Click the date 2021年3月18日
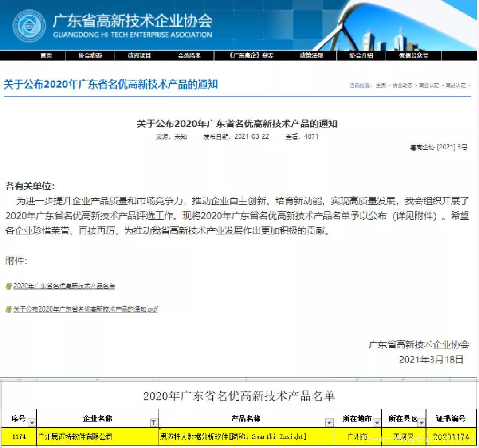This screenshot has height=448, width=479. [431, 359]
